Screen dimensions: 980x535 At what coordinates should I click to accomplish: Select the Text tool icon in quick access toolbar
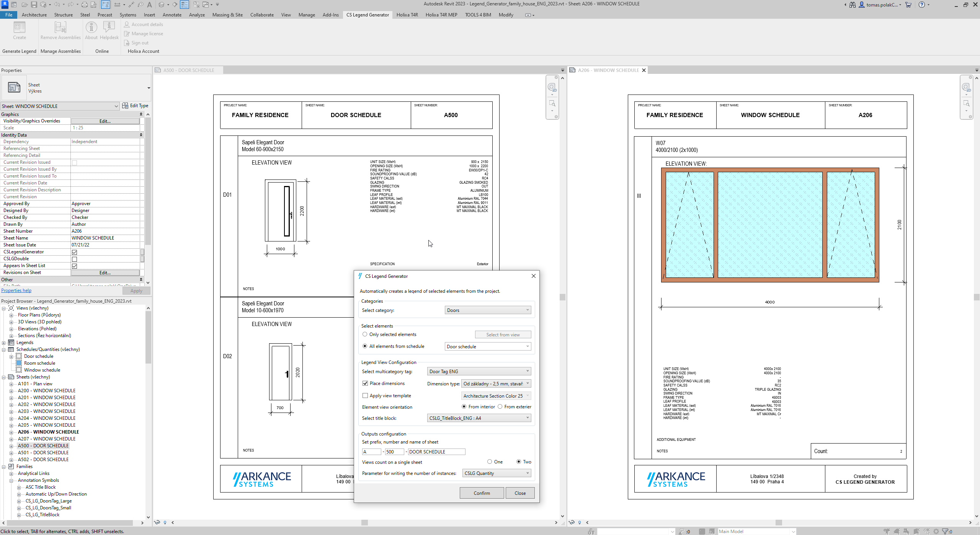(149, 5)
